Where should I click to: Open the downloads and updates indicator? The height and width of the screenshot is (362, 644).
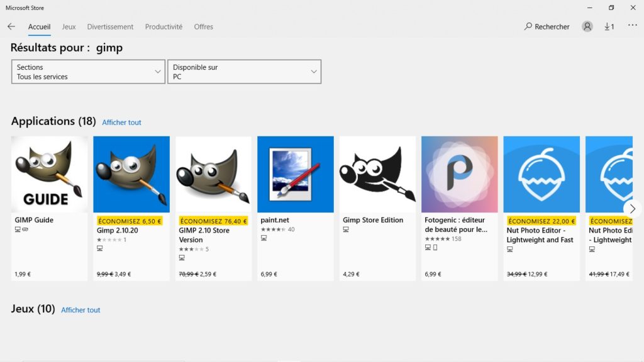tap(609, 26)
